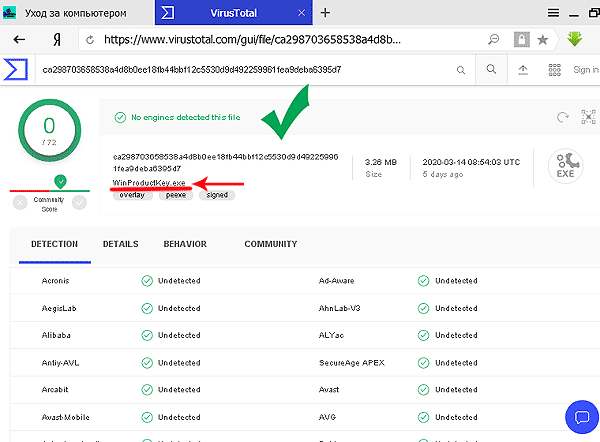The image size is (600, 442).
Task: Click the Acronis engine name
Action: tap(55, 281)
